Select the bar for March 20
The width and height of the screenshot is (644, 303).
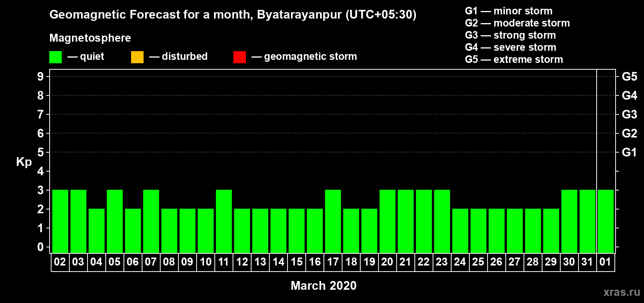(388, 221)
